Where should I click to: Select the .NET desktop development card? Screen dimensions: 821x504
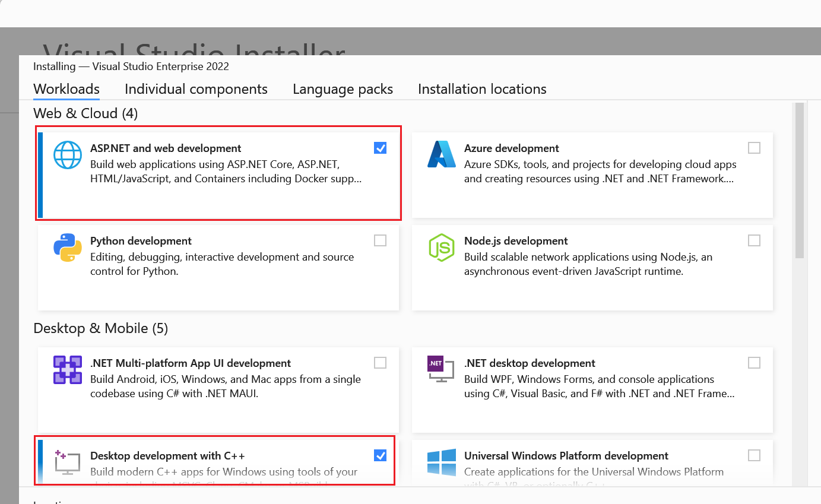(592, 389)
